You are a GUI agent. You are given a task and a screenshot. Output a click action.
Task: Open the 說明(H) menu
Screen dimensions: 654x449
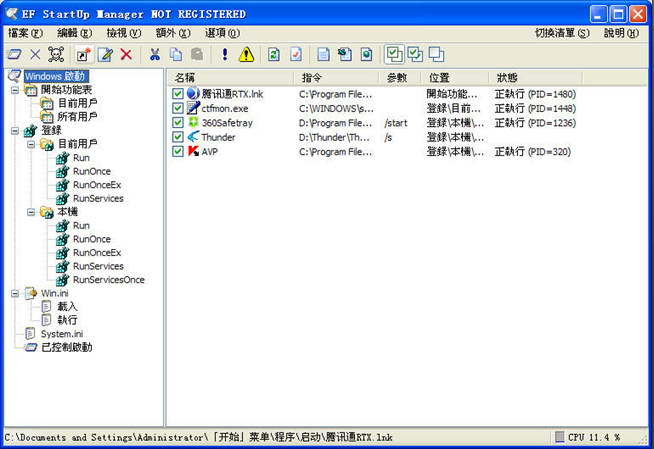pos(621,33)
